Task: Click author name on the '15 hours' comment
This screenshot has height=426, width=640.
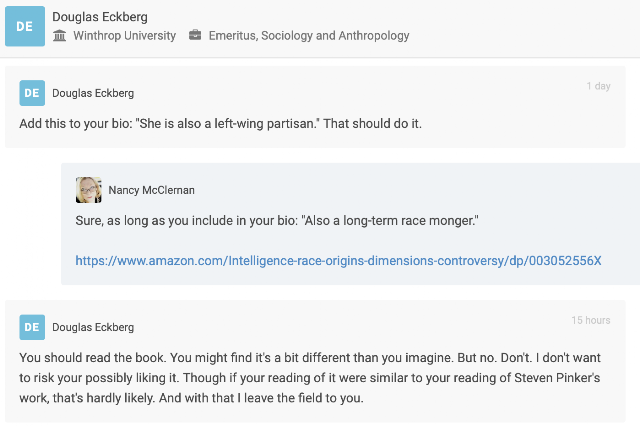Action: pyautogui.click(x=92, y=327)
